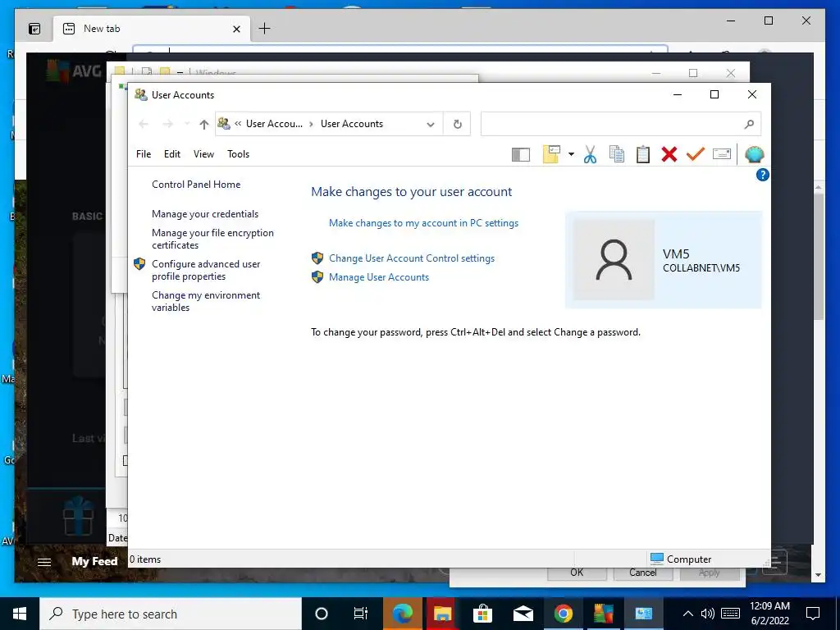Click the User Accounts address bar icon
Screen dimensions: 840x630
click(224, 124)
